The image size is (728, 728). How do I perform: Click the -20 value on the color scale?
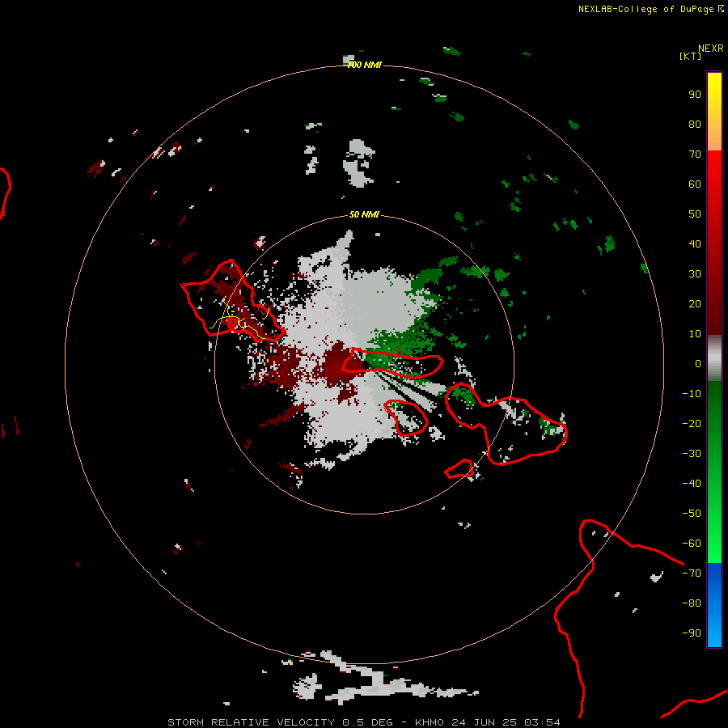tap(692, 423)
